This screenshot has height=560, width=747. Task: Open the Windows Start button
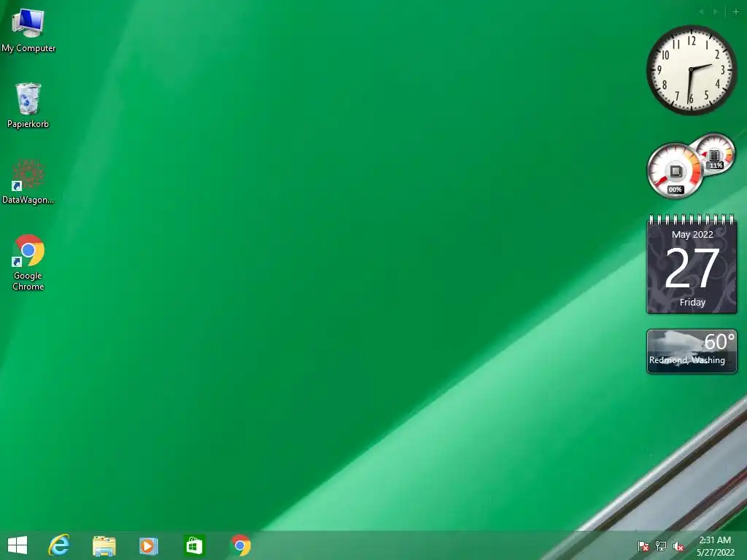[18, 545]
